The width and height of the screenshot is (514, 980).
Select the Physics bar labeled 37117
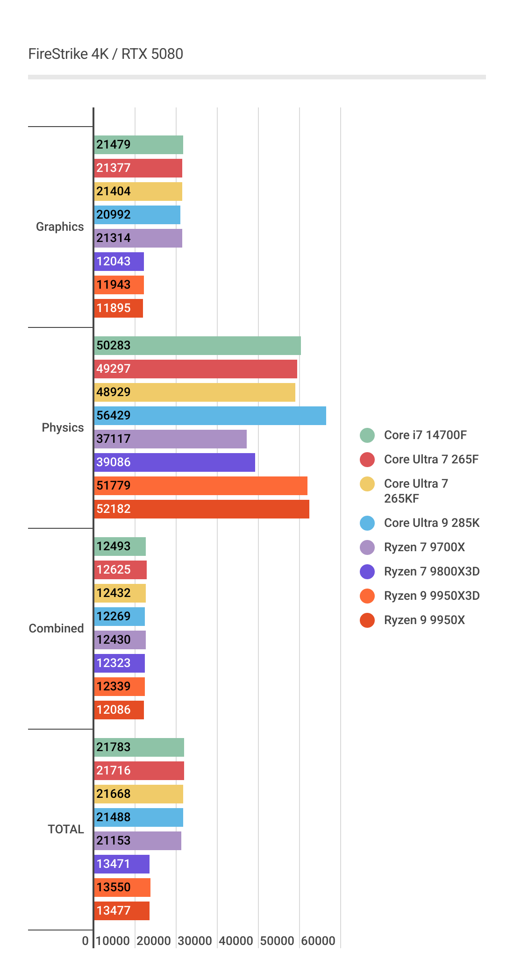pos(170,439)
